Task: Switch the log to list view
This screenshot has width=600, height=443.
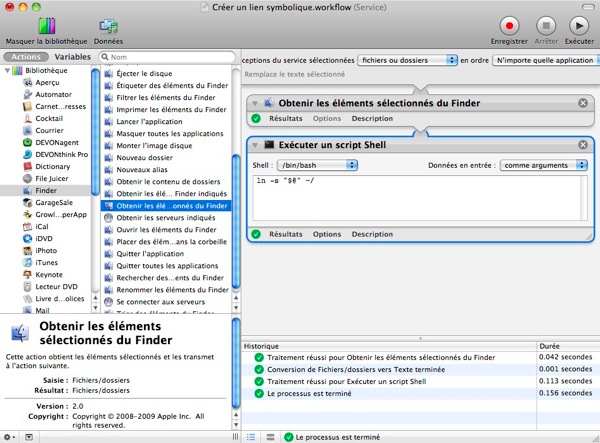Action: point(251,437)
